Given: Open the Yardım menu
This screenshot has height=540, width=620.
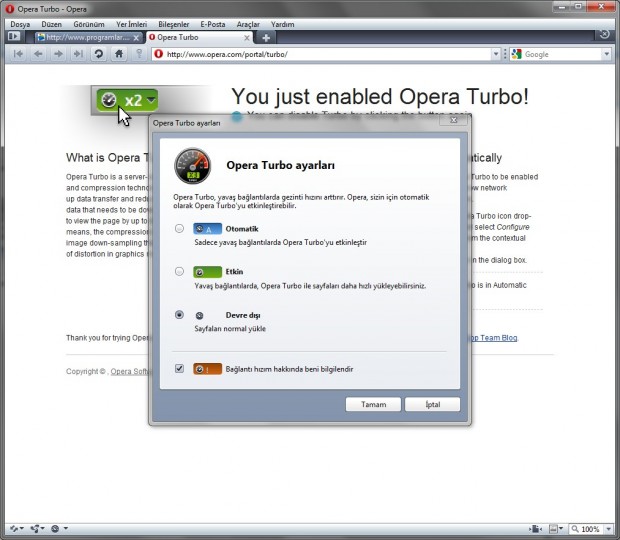Looking at the screenshot, I should 283,25.
